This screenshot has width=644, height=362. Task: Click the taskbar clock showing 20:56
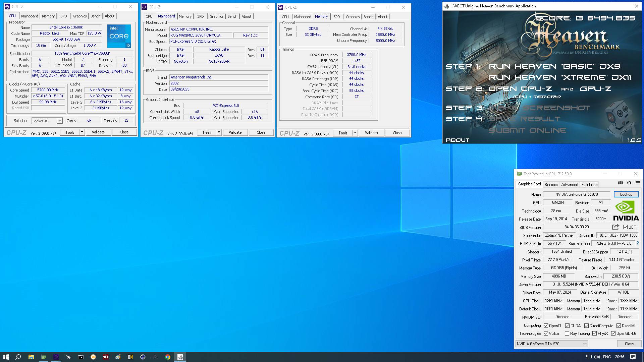tap(620, 357)
